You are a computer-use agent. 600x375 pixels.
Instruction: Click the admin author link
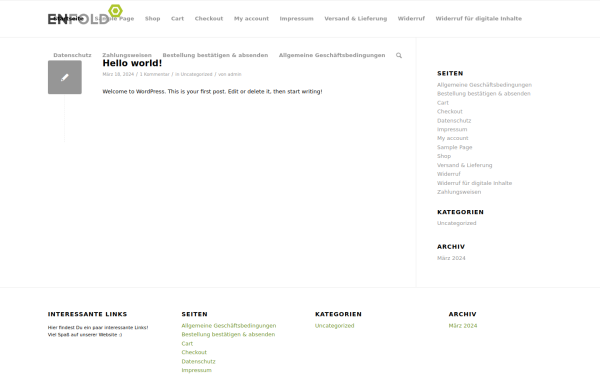[235, 74]
